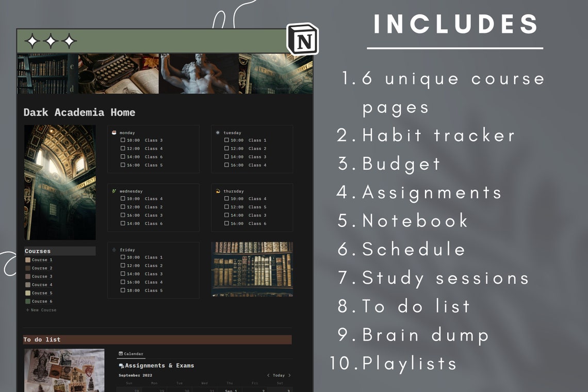Switch to the Calendar view tab
This screenshot has height=392, width=588.
[x=131, y=354]
